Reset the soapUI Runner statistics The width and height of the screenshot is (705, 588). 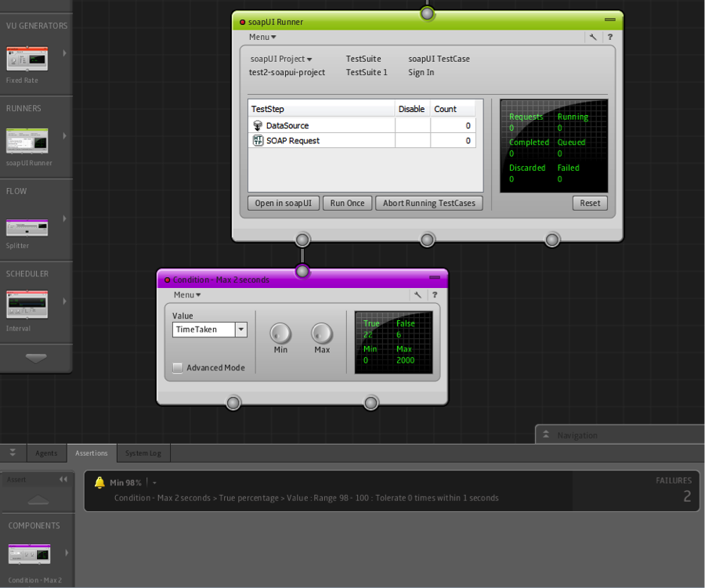590,204
